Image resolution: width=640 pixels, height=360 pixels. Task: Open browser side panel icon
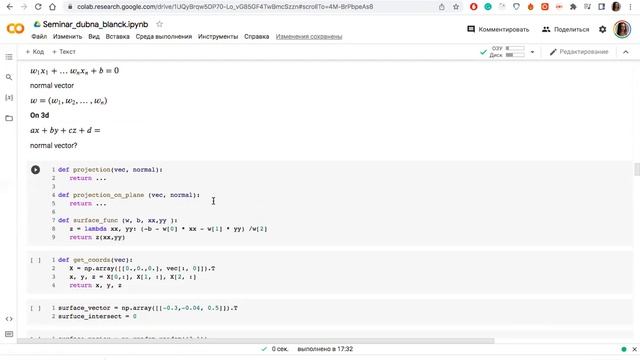point(602,7)
